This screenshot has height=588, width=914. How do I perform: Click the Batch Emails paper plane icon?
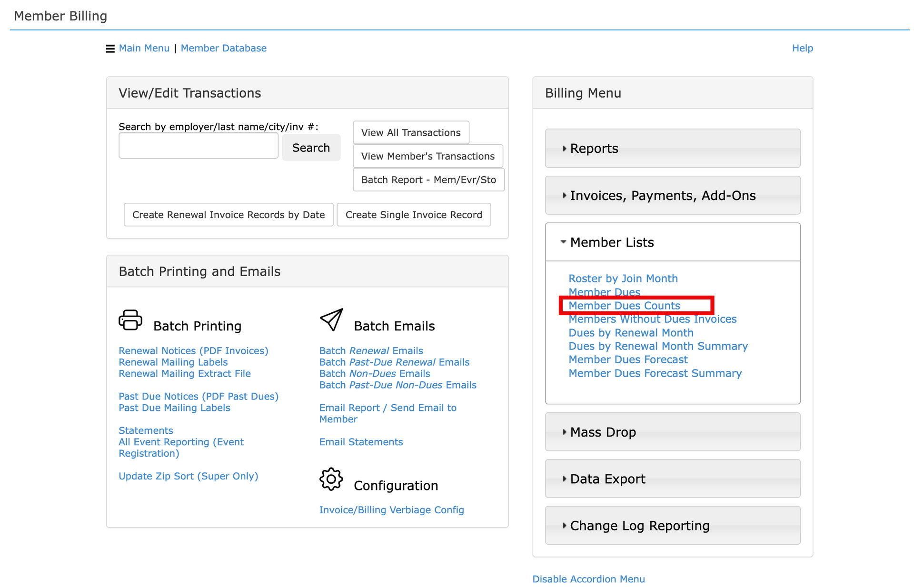(331, 320)
